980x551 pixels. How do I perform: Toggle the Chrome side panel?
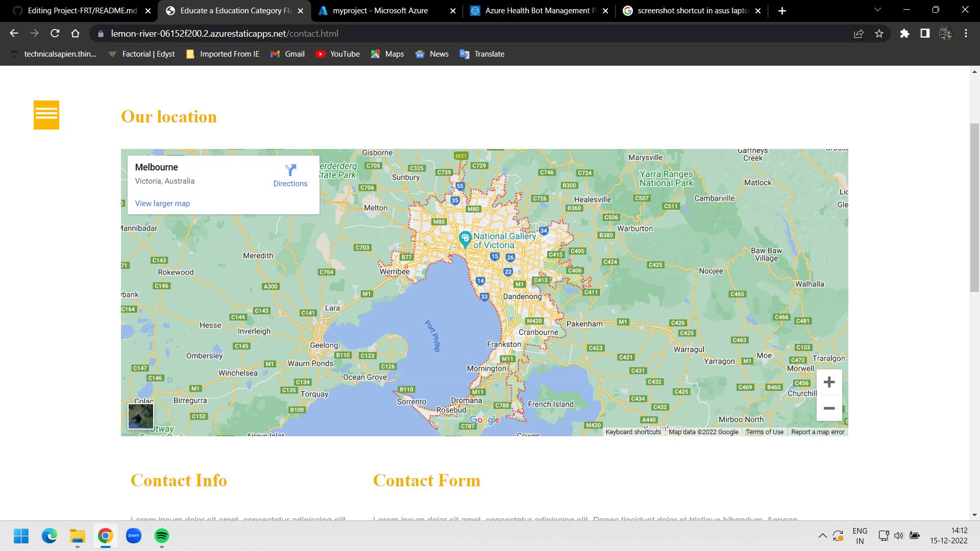[924, 34]
